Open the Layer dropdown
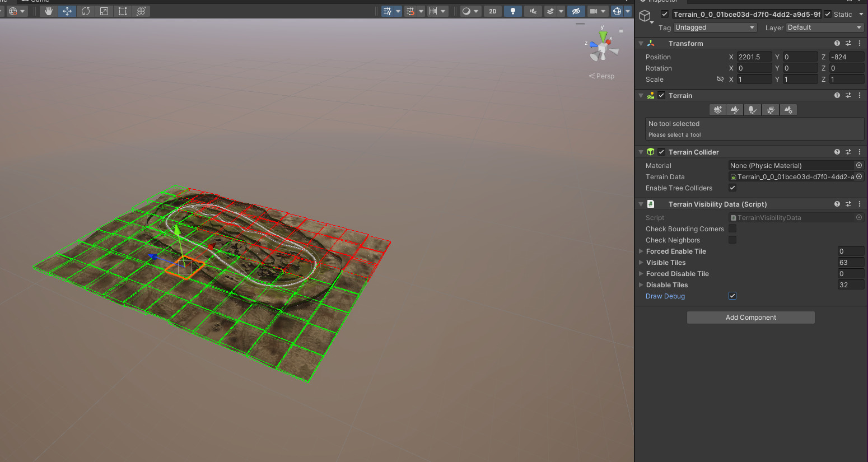868x462 pixels. (x=824, y=27)
